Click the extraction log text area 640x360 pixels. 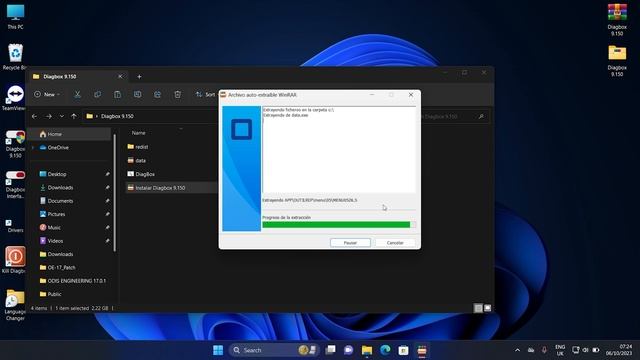tap(339, 149)
